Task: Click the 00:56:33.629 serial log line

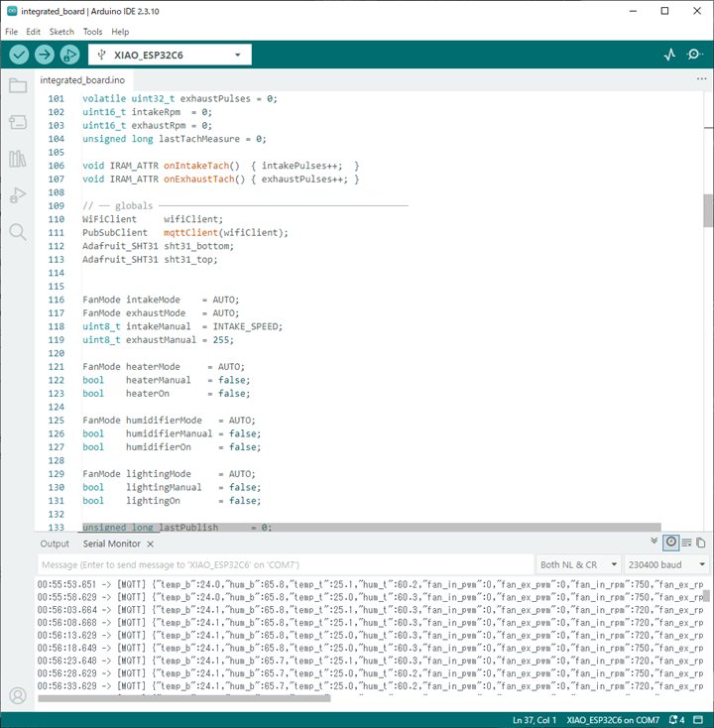Action: 370,685
